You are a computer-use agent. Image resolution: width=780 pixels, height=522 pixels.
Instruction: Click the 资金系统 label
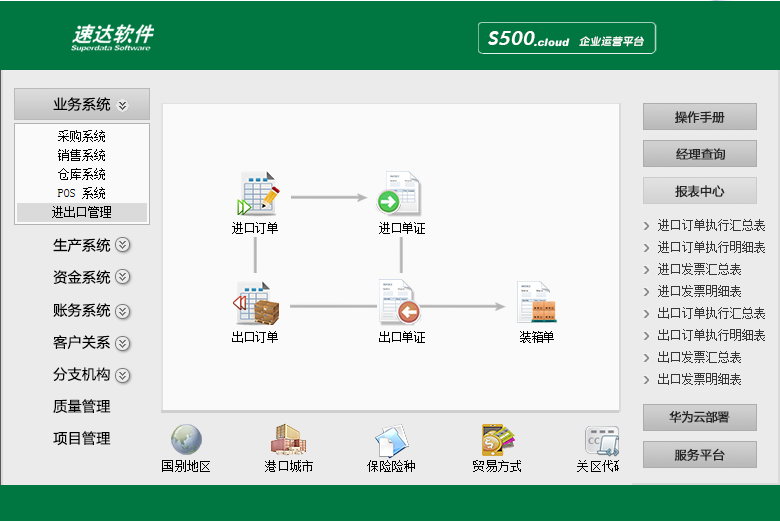(82, 277)
